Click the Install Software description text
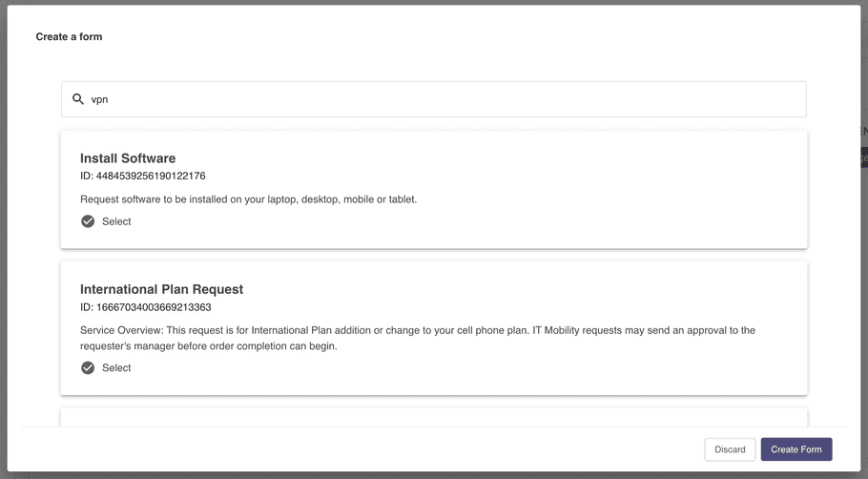Image resolution: width=868 pixels, height=479 pixels. pyautogui.click(x=249, y=199)
